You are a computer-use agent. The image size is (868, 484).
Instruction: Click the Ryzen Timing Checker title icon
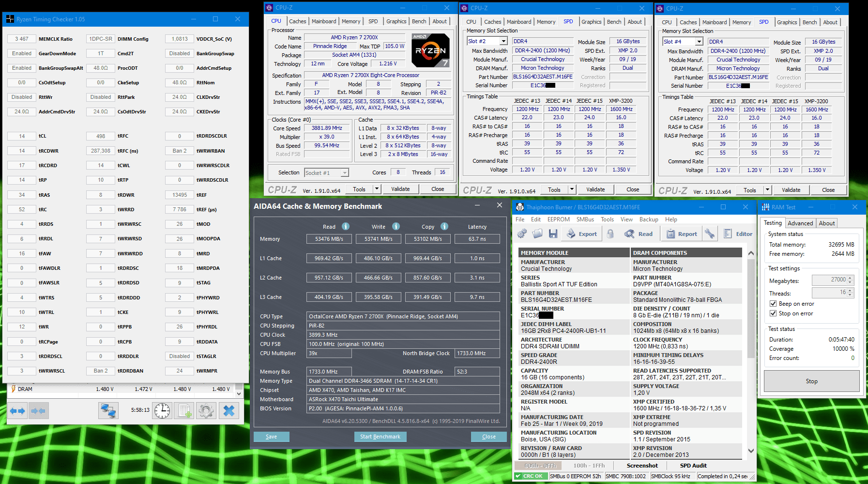(x=10, y=19)
